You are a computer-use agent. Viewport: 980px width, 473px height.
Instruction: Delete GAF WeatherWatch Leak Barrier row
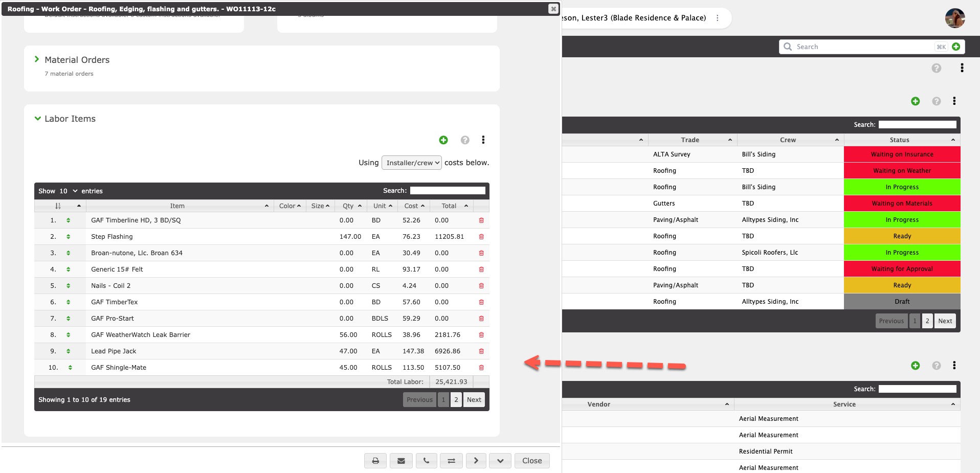click(481, 335)
